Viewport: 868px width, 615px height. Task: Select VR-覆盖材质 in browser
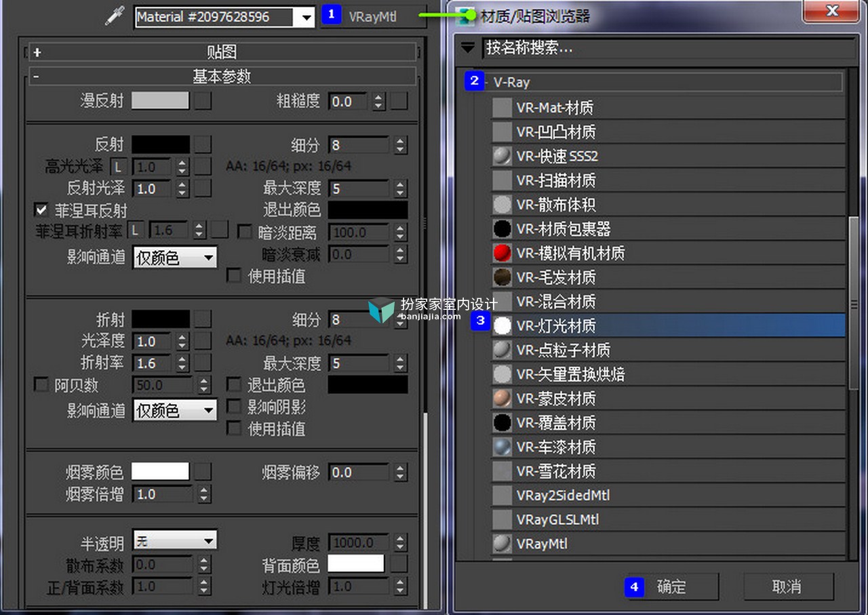click(x=668, y=422)
